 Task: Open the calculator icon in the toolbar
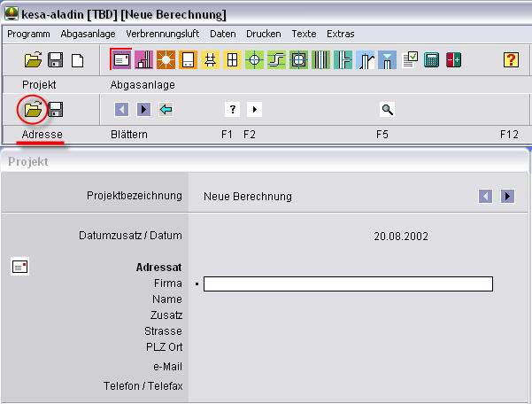tap(432, 60)
